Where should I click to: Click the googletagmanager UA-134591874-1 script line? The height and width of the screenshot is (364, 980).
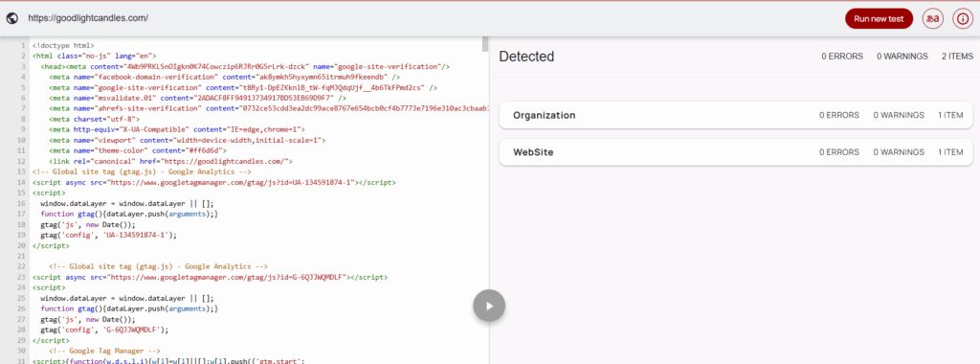click(213, 182)
